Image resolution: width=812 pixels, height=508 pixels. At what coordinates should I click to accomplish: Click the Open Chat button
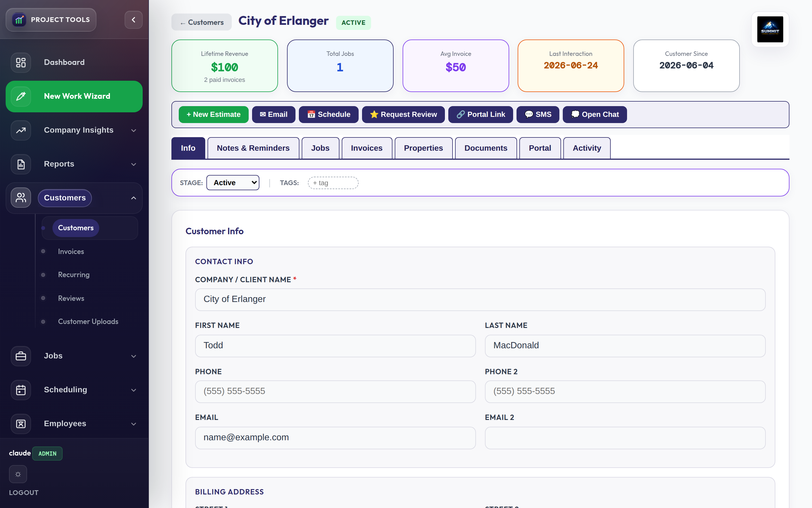pyautogui.click(x=595, y=115)
